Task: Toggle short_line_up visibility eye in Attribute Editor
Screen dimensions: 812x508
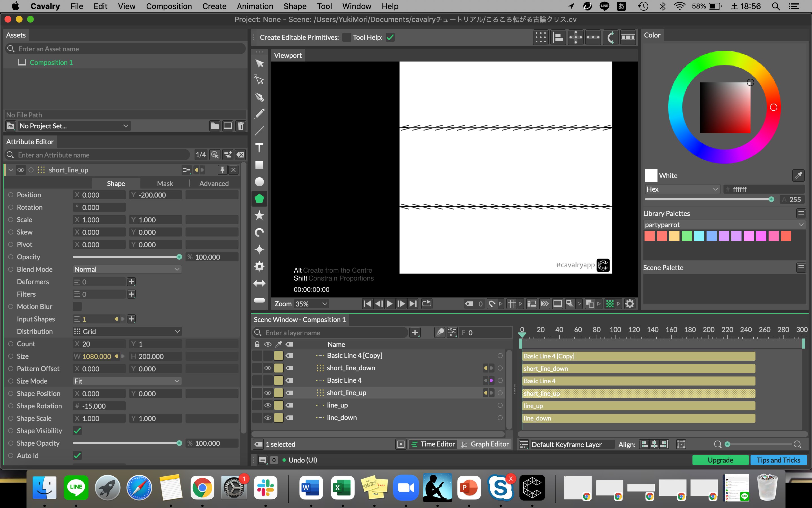Action: (21, 170)
